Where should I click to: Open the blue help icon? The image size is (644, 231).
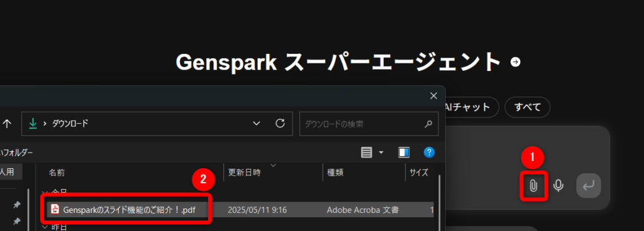click(429, 153)
